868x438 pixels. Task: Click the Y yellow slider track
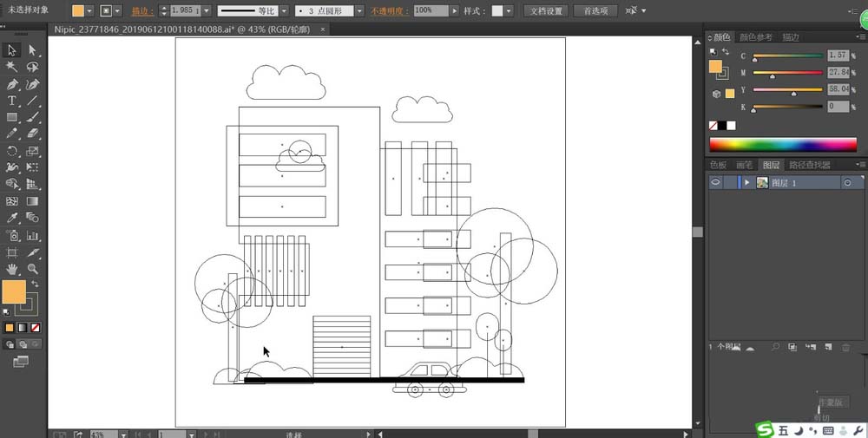[788, 89]
